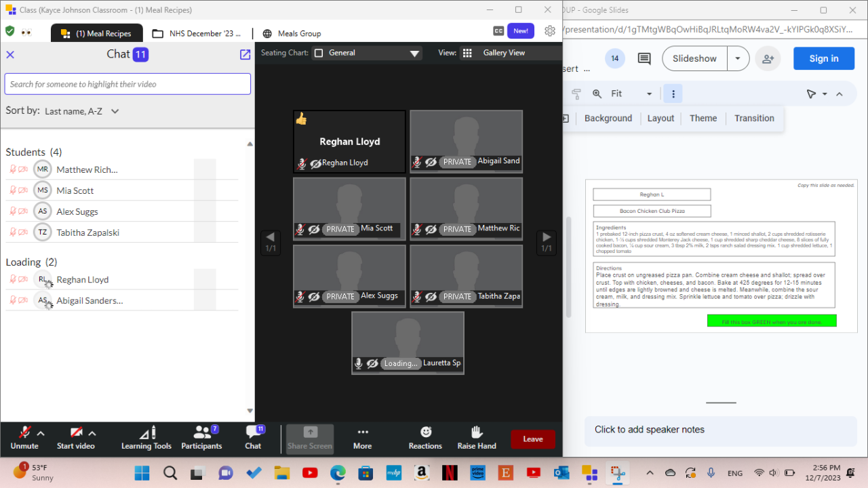The image size is (868, 488).
Task: Click the student search field
Action: (x=127, y=84)
